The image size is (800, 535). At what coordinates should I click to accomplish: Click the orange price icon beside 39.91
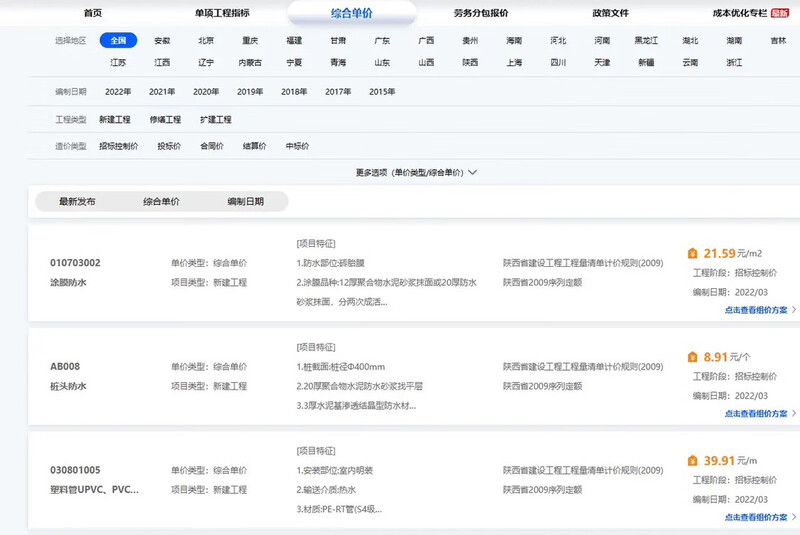[692, 461]
